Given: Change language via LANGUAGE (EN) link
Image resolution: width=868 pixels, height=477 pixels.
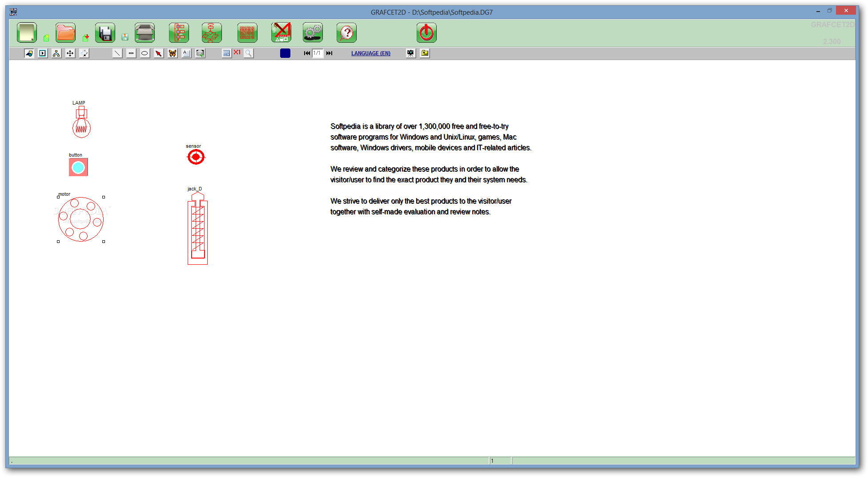Looking at the screenshot, I should [371, 53].
